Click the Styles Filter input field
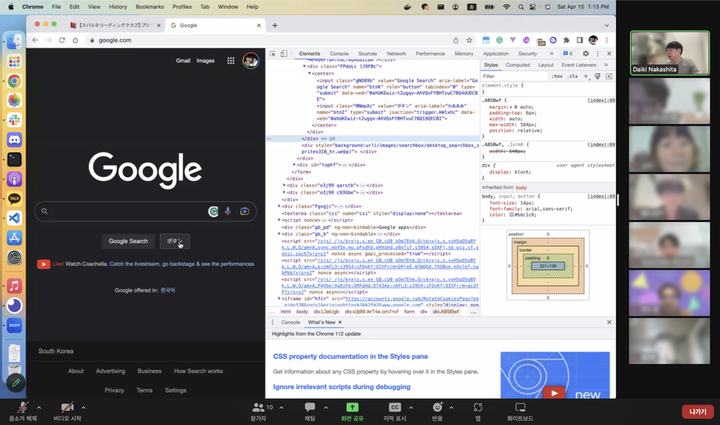This screenshot has height=425, width=720. 514,76
